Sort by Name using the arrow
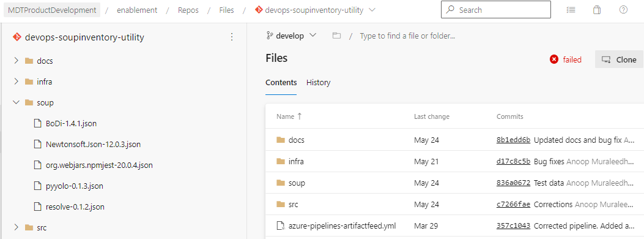Image resolution: width=644 pixels, height=239 pixels. click(x=300, y=116)
